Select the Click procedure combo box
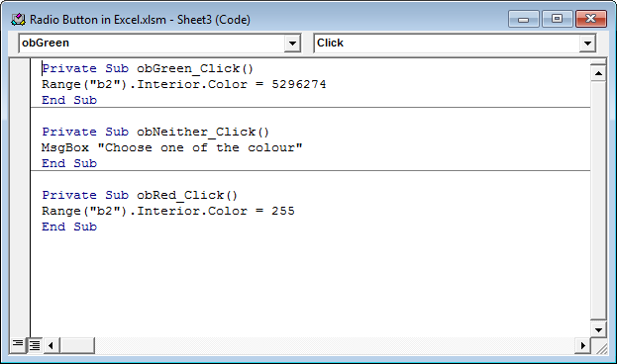Screen dimensions: 617x364 point(455,43)
